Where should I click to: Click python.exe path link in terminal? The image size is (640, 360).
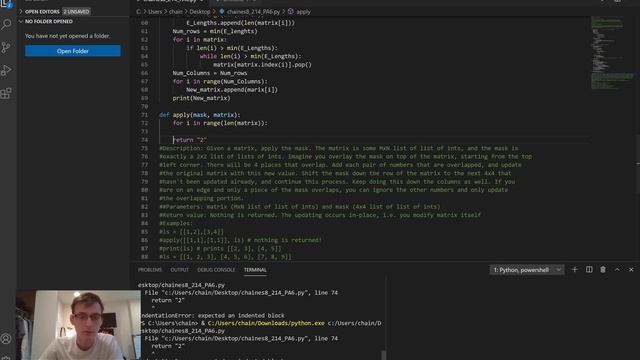(x=266, y=323)
